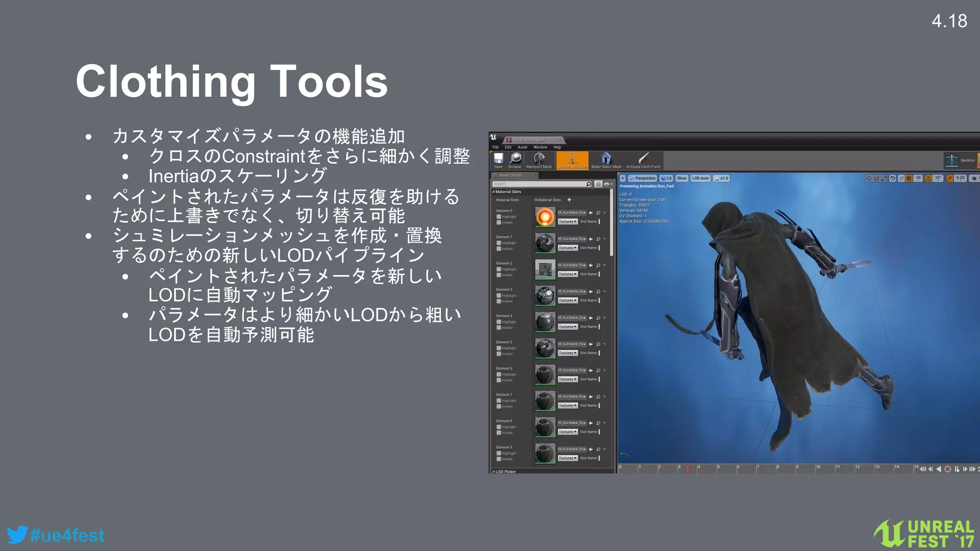Click the Lit view mode button
Image resolution: width=980 pixels, height=551 pixels.
667,178
